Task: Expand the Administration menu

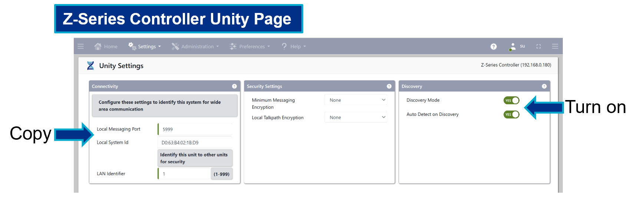Action: pyautogui.click(x=195, y=46)
